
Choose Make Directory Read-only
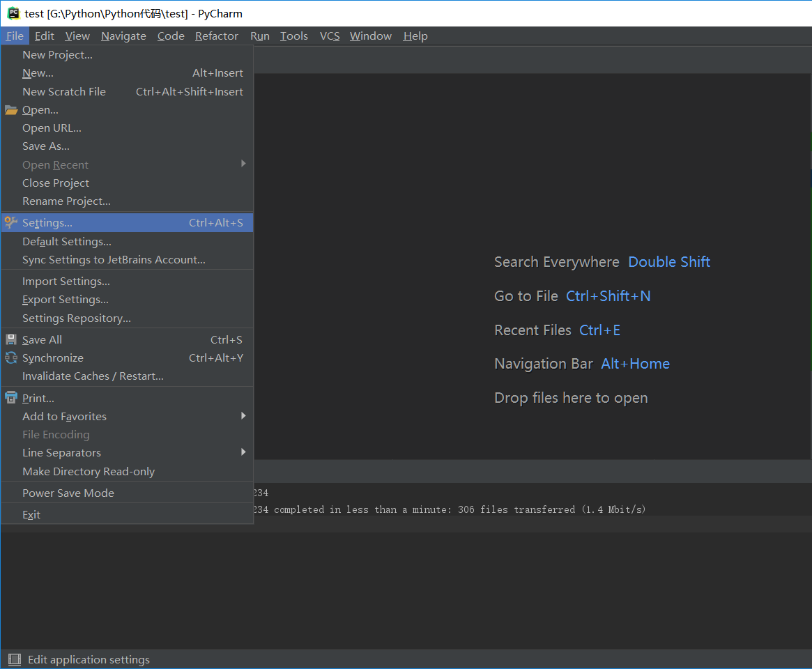click(128, 471)
